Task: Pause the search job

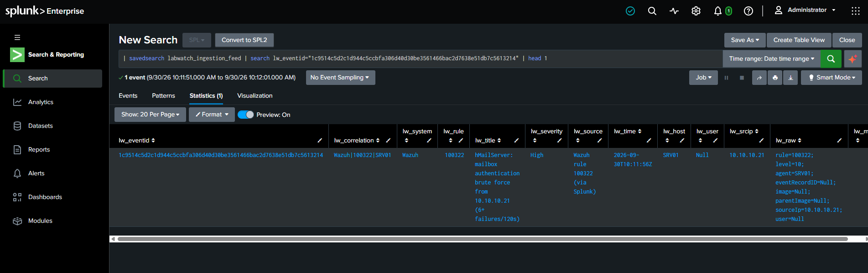Action: 727,78
